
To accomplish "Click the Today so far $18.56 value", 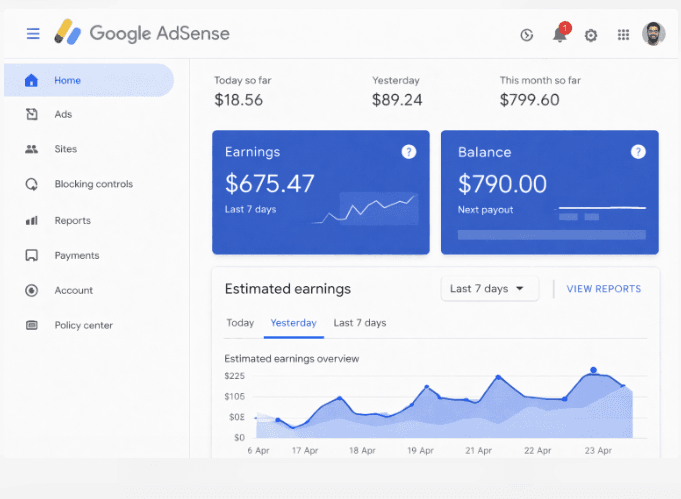I will tap(238, 100).
